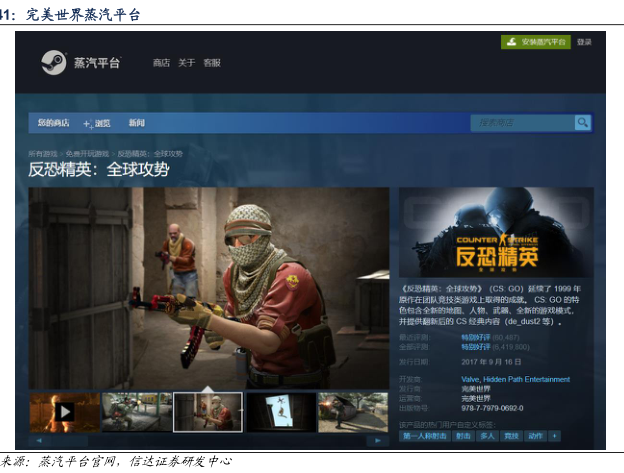Click the plus button beside the tags
This screenshot has width=624, height=473.
[555, 436]
